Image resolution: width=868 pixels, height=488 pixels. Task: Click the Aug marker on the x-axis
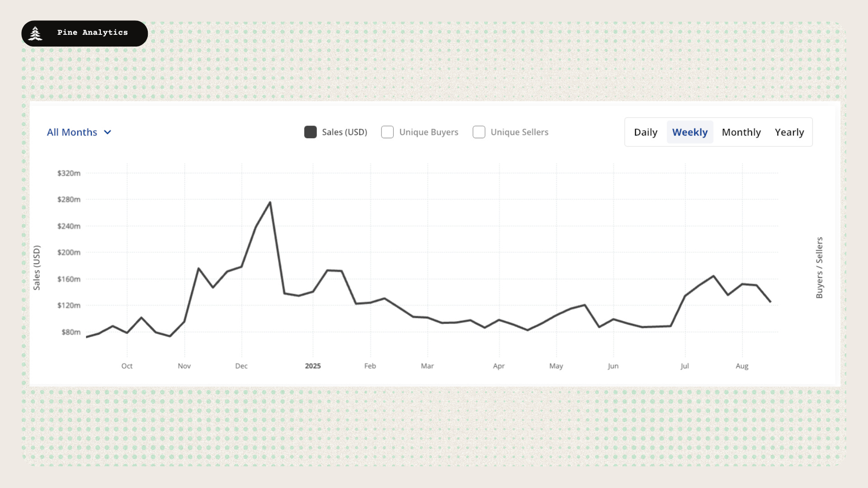coord(742,366)
